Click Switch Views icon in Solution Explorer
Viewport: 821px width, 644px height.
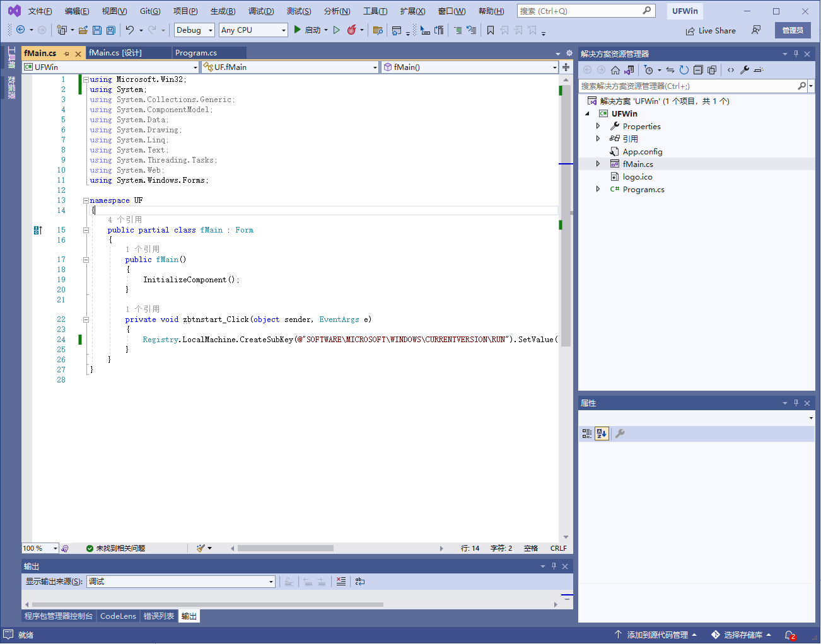click(x=629, y=70)
